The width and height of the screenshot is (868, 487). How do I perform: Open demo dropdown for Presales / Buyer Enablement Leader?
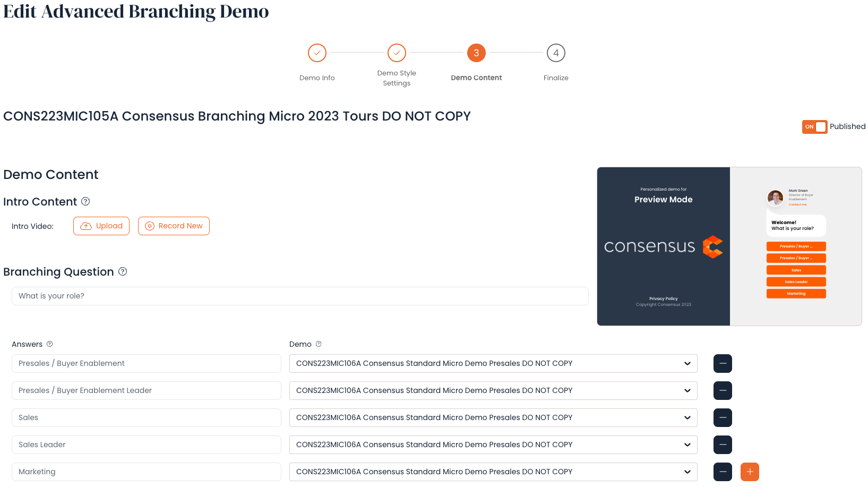[493, 390]
